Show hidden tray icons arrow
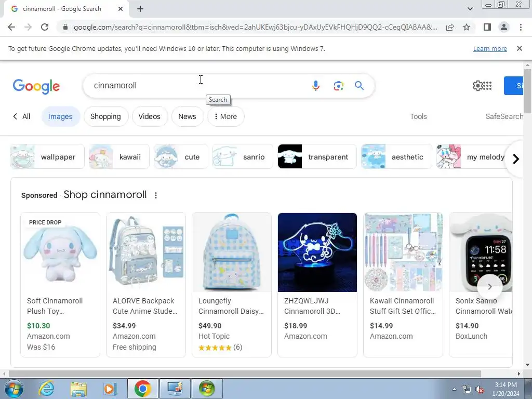The width and height of the screenshot is (532, 399). pyautogui.click(x=454, y=389)
